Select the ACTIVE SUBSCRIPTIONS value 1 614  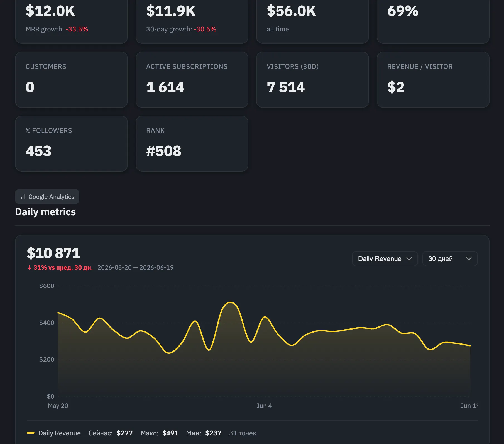[x=165, y=87]
